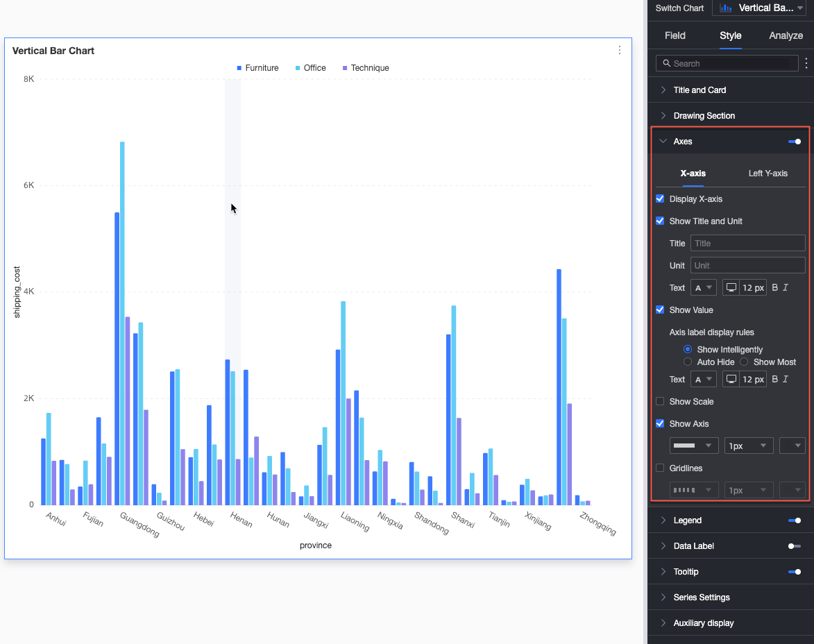This screenshot has width=814, height=644.
Task: Open the Show Axis line color picker
Action: (792, 446)
